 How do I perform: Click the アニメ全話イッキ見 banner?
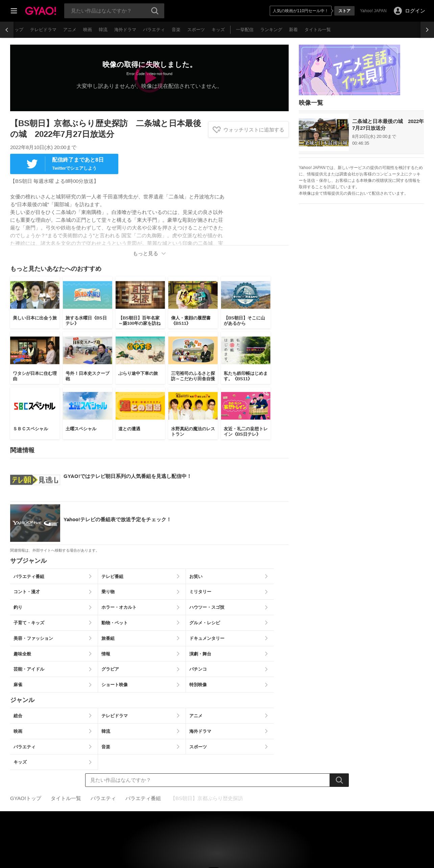click(x=349, y=70)
